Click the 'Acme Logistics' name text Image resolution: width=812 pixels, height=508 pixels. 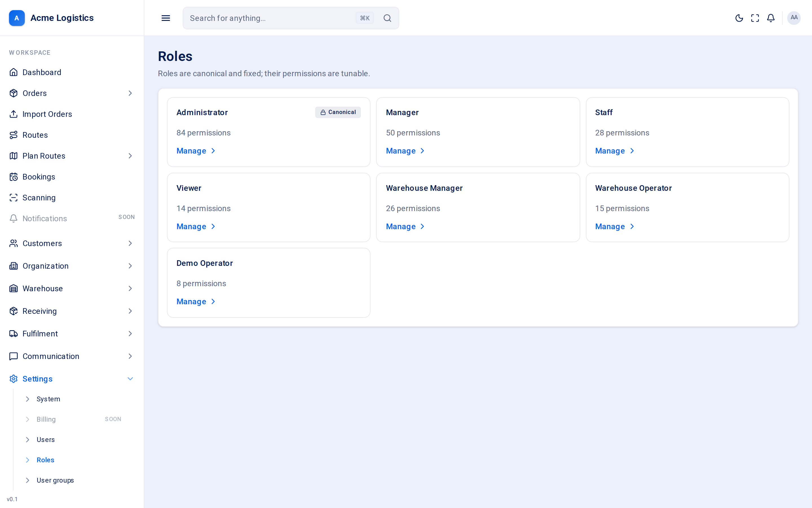[62, 18]
